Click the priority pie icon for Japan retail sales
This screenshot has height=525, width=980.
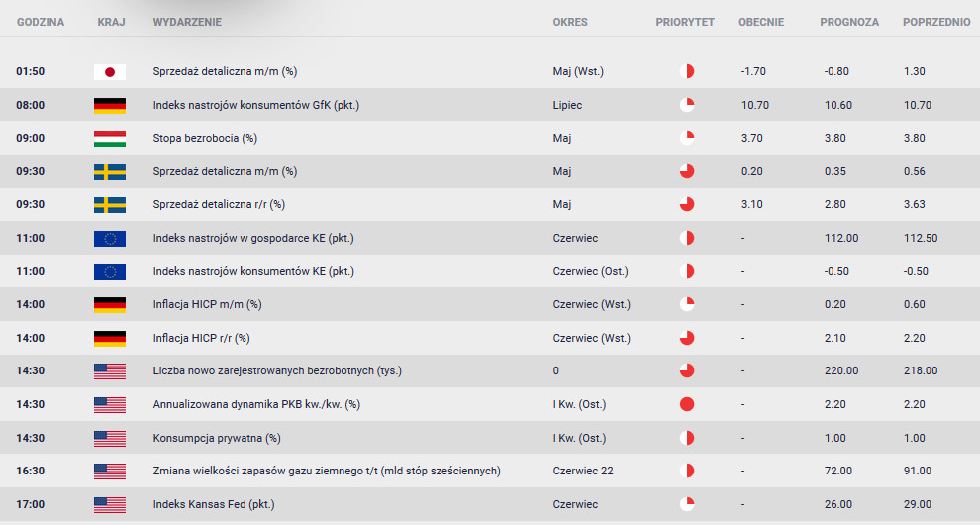pyautogui.click(x=687, y=71)
